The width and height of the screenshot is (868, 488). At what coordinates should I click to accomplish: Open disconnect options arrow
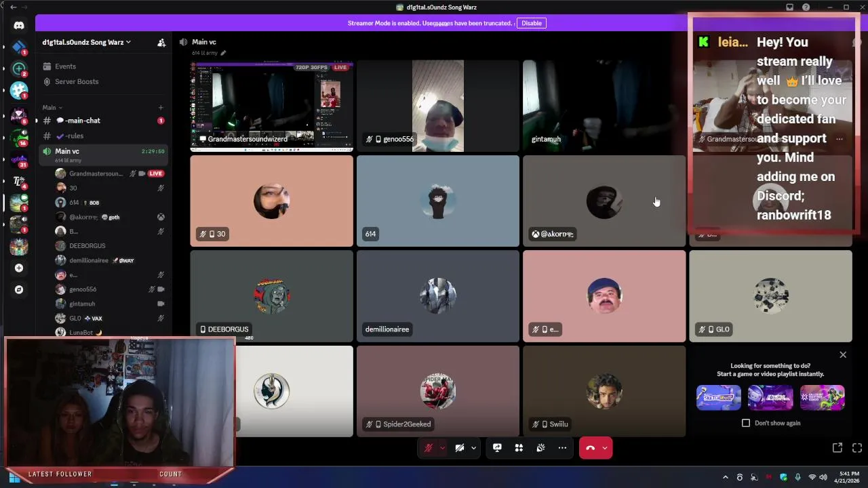[x=605, y=448]
